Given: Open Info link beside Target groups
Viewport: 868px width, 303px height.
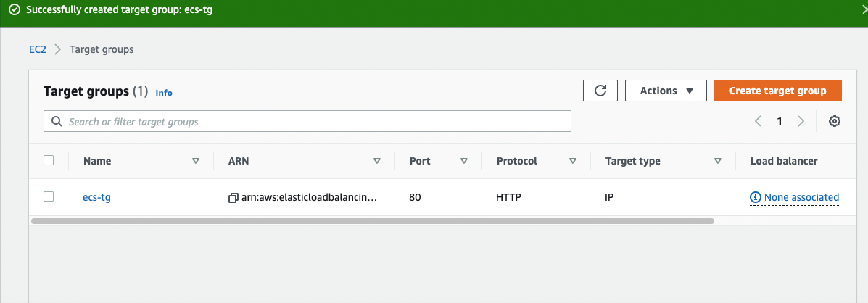Looking at the screenshot, I should [164, 93].
